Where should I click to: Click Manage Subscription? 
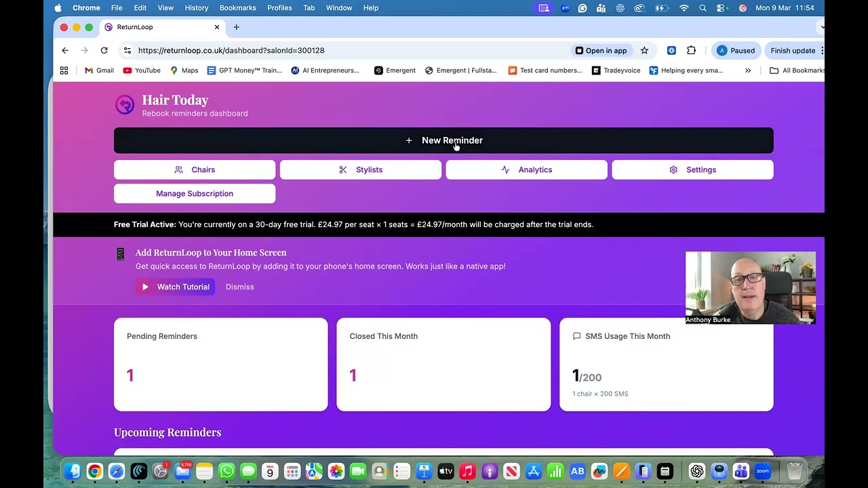tap(195, 194)
